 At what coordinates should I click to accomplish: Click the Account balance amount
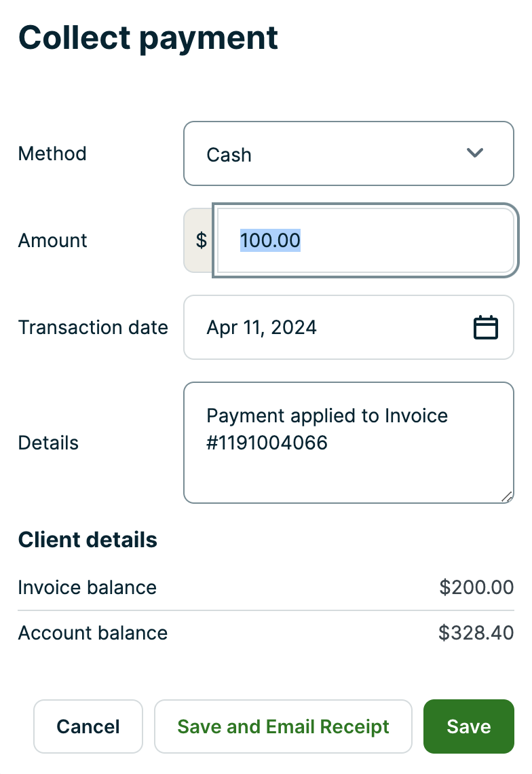click(476, 633)
